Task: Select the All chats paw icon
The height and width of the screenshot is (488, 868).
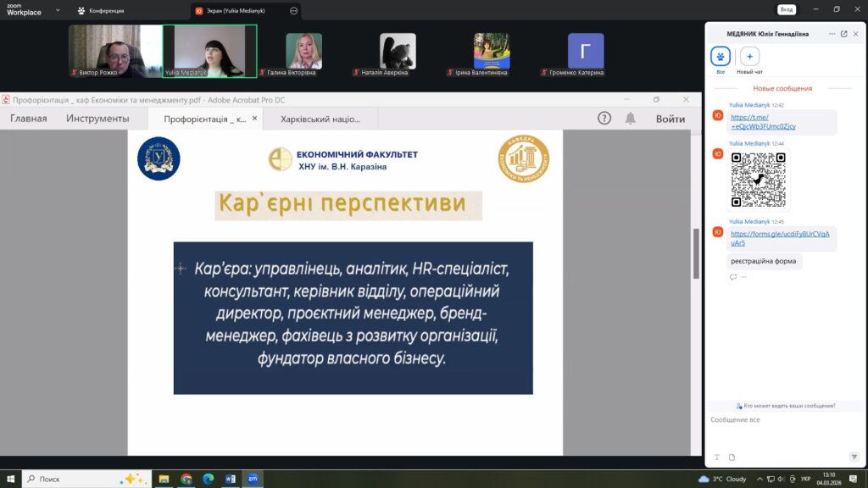Action: (x=720, y=57)
